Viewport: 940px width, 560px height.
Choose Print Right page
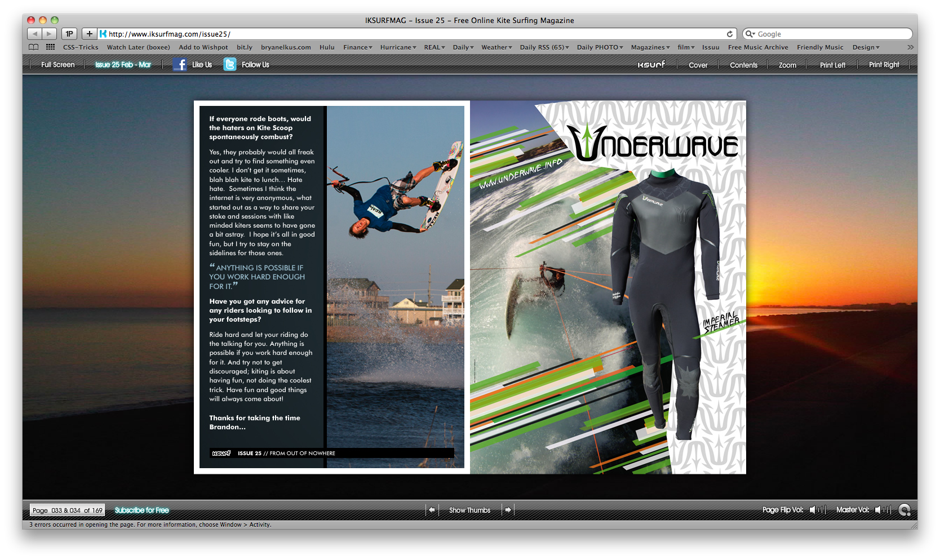click(884, 65)
